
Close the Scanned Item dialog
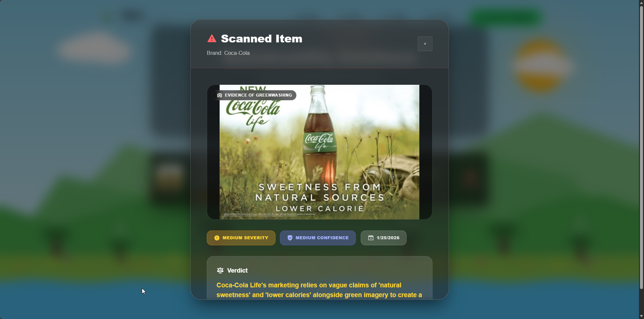(425, 44)
